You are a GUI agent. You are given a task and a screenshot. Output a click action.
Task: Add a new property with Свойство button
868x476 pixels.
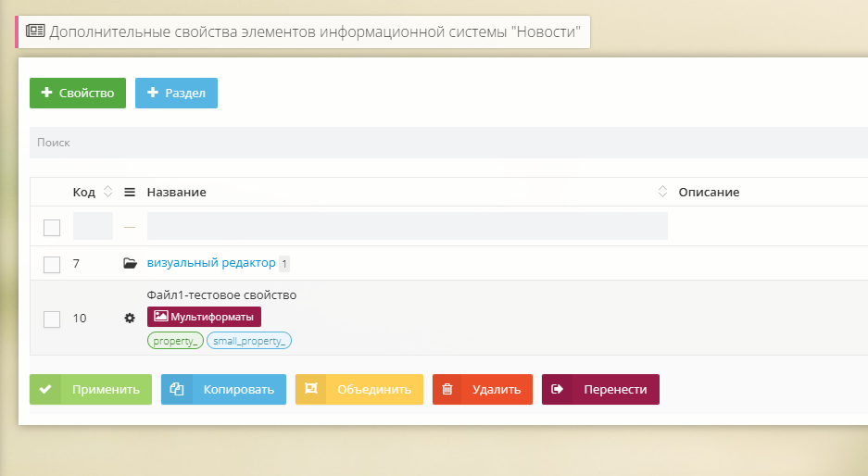(x=78, y=94)
